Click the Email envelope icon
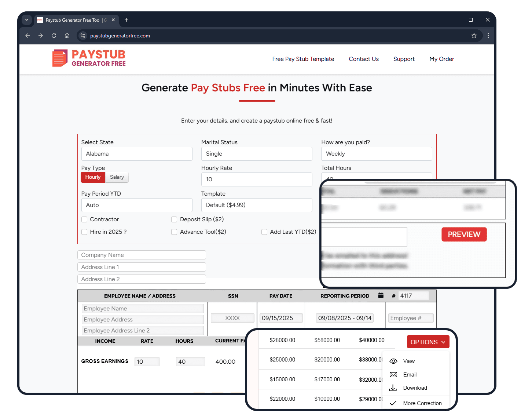The height and width of the screenshot is (418, 532). [393, 375]
